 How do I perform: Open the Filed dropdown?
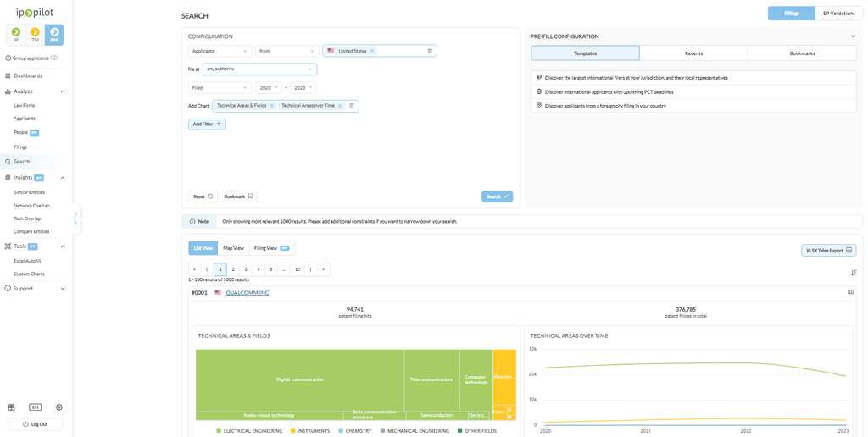[x=220, y=88]
